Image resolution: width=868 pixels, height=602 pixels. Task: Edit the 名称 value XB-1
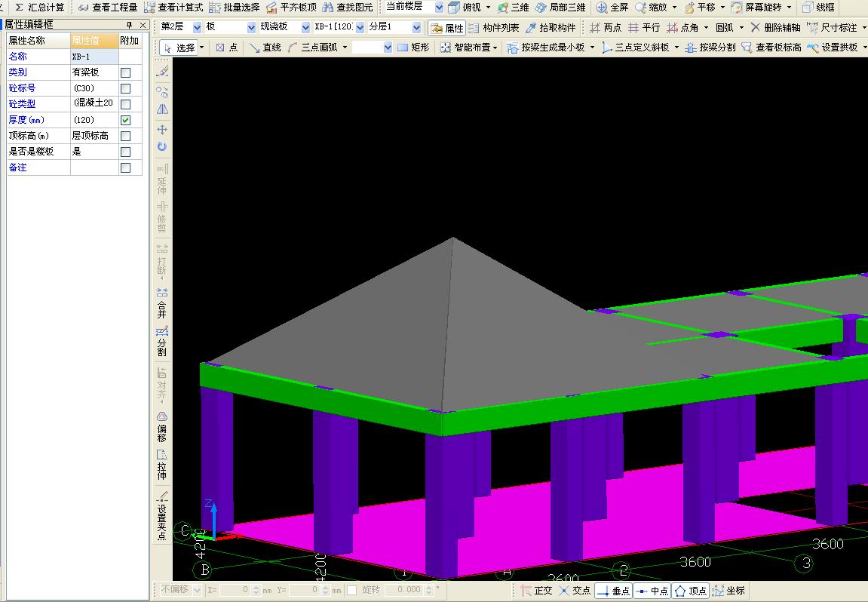pyautogui.click(x=94, y=57)
